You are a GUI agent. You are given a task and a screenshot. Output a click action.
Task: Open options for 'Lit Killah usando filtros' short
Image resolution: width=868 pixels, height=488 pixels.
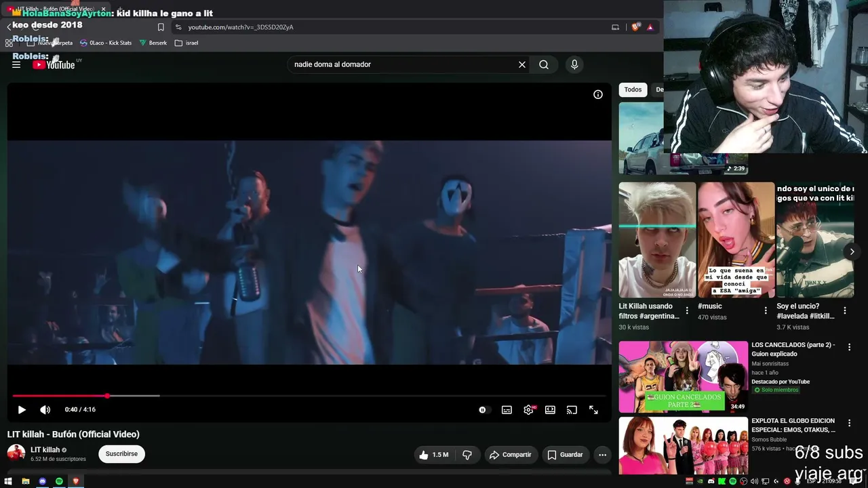[x=687, y=310]
